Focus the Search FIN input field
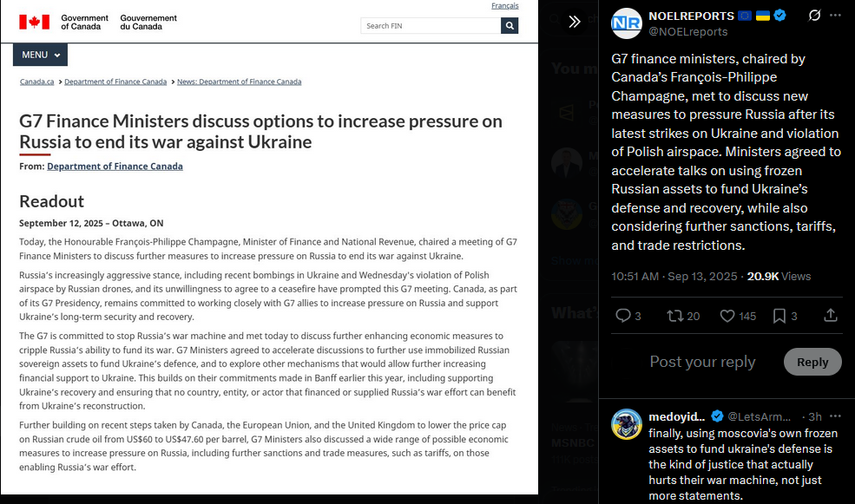This screenshot has width=855, height=504. (431, 26)
